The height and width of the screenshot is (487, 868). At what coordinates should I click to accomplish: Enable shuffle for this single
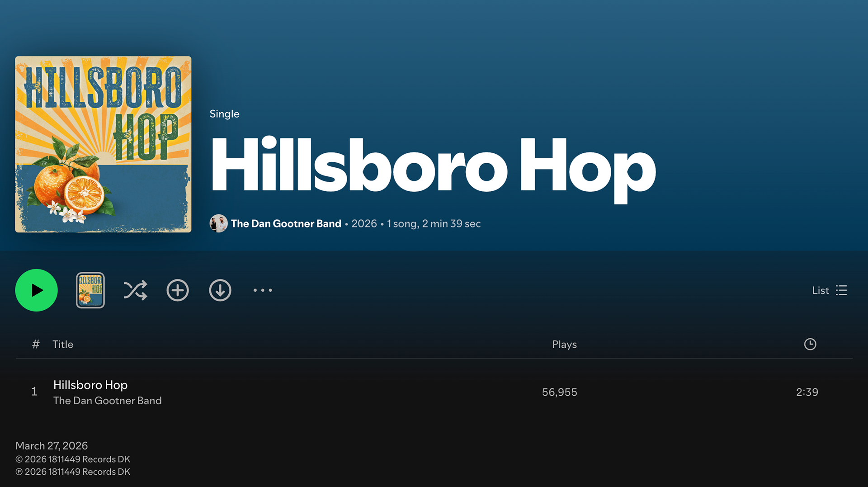(135, 290)
